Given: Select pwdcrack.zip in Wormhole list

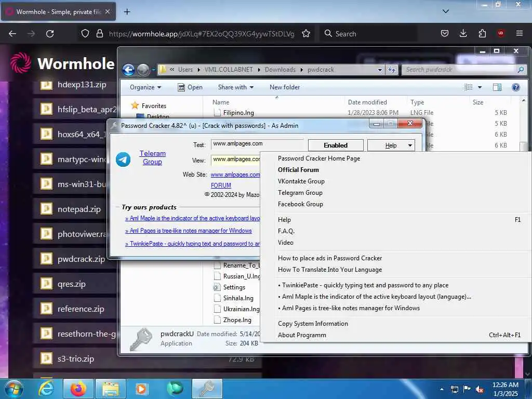Looking at the screenshot, I should (x=81, y=259).
